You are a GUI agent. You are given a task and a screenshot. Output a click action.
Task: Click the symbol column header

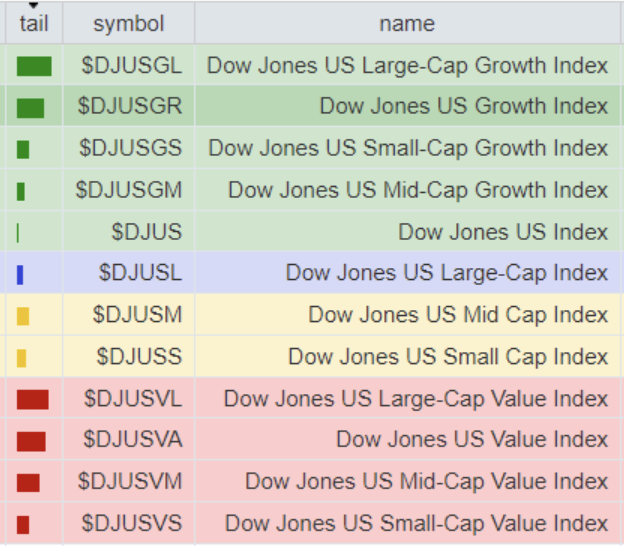click(128, 23)
